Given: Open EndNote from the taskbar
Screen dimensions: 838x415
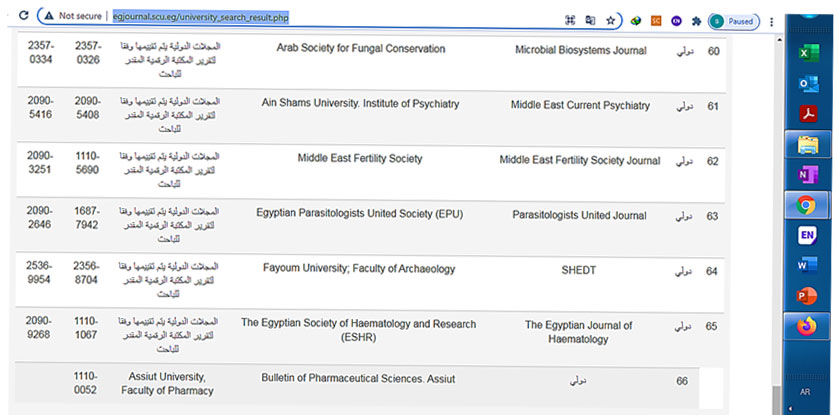Looking at the screenshot, I should click(808, 235).
